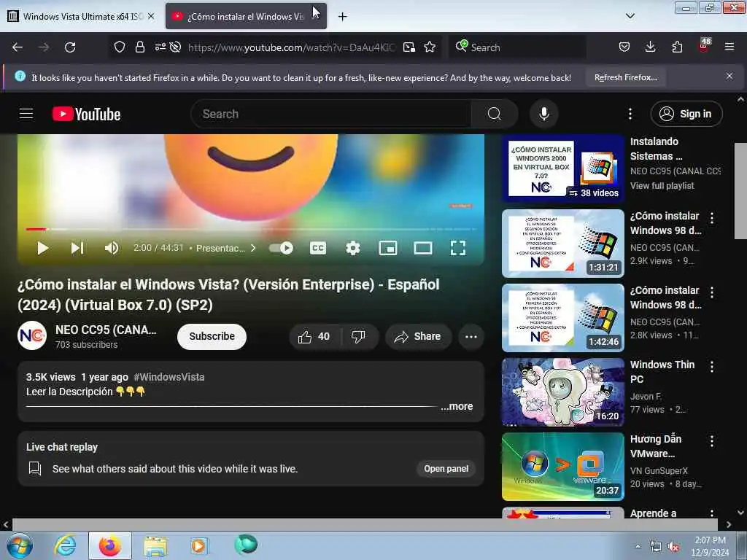Turn on closed captions
747x560 pixels.
click(318, 248)
